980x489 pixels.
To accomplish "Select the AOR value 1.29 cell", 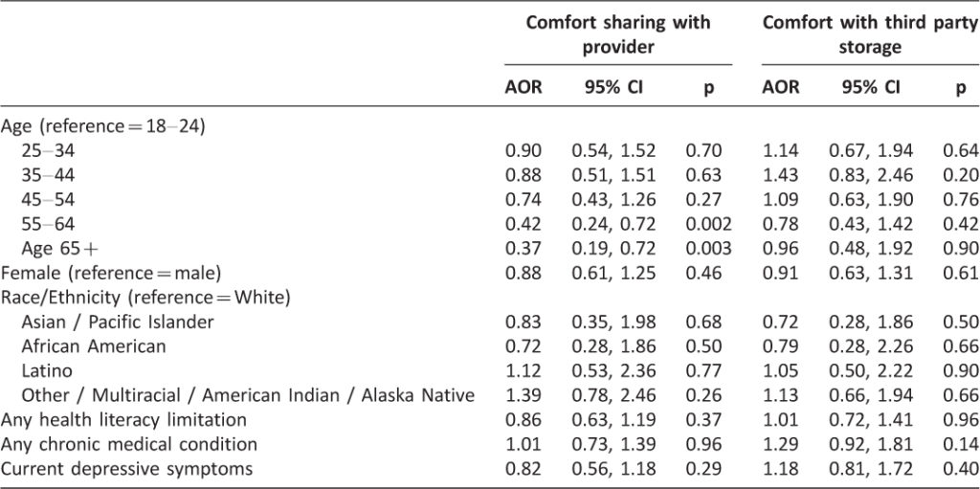I will pyautogui.click(x=780, y=444).
